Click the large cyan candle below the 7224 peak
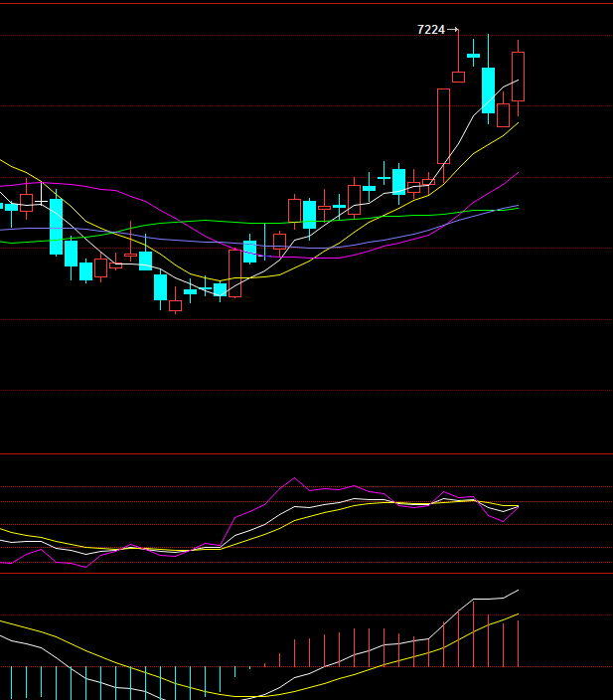 [488, 89]
